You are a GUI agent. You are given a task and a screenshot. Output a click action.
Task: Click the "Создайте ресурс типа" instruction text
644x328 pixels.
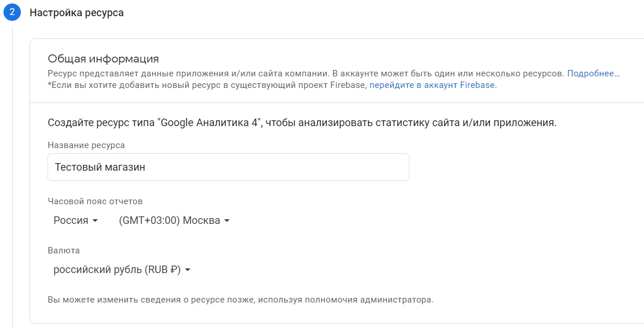301,123
